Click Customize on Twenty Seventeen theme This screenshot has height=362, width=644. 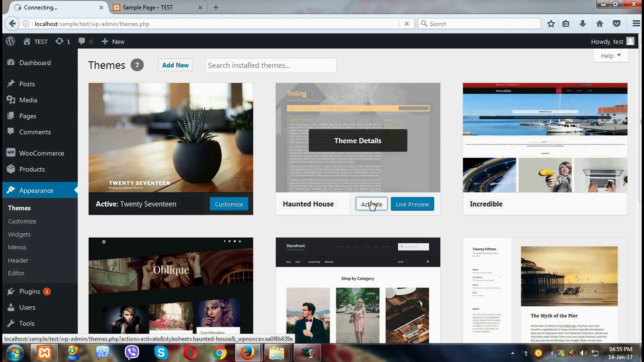pyautogui.click(x=229, y=204)
